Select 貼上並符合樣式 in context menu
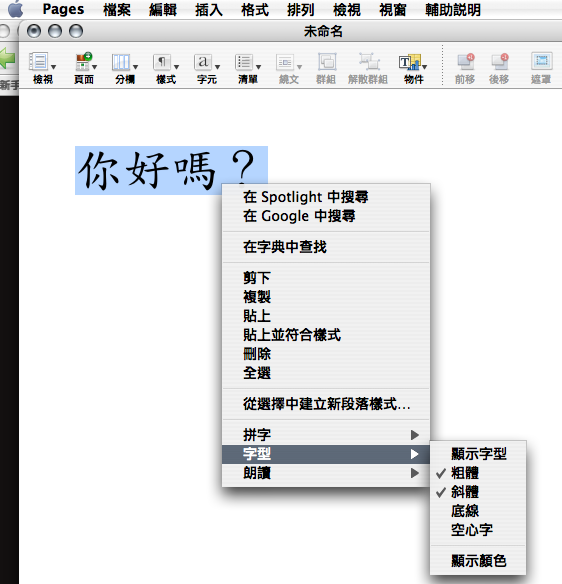 pyautogui.click(x=326, y=334)
